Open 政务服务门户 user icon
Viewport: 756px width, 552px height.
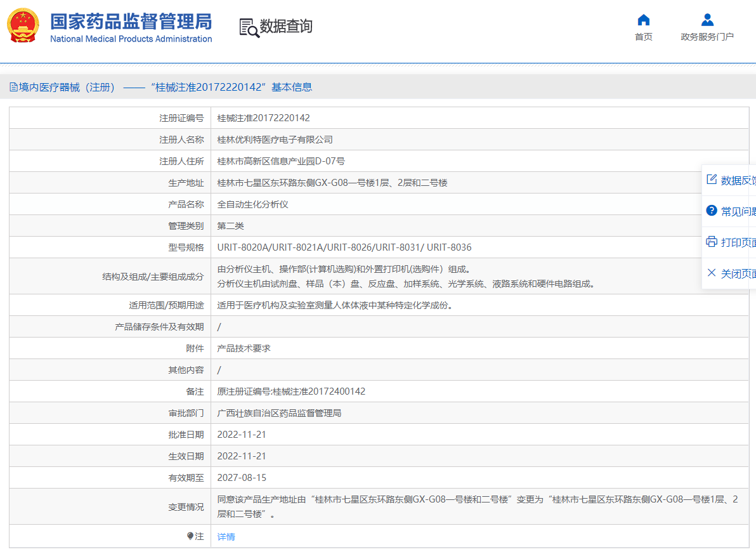pos(707,20)
